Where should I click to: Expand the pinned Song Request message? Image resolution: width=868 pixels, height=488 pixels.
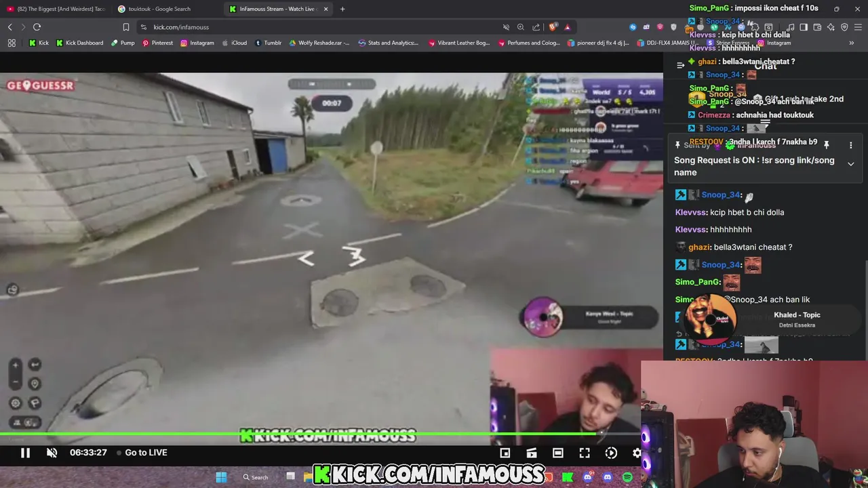[850, 163]
